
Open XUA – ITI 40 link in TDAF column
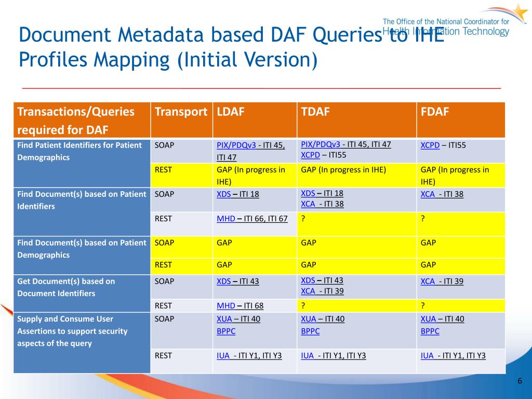click(x=323, y=319)
